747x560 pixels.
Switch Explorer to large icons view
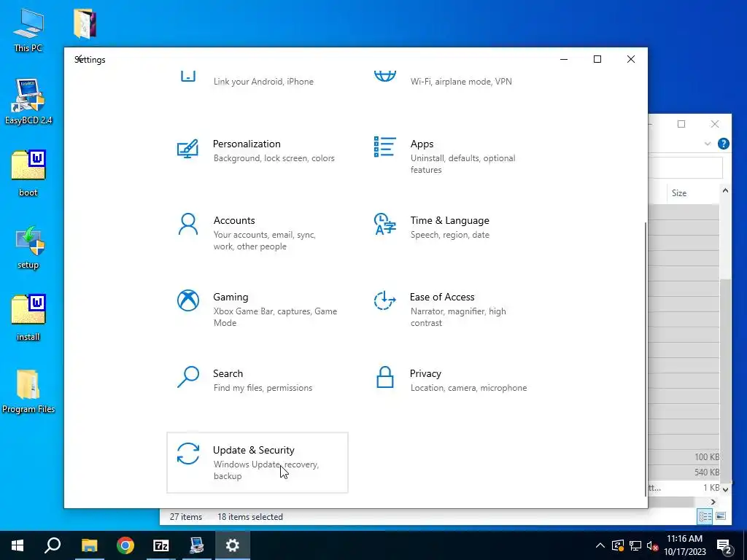click(721, 516)
